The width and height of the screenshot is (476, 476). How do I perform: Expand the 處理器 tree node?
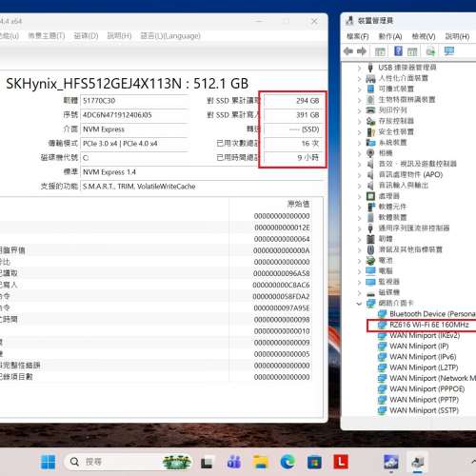pyautogui.click(x=359, y=196)
